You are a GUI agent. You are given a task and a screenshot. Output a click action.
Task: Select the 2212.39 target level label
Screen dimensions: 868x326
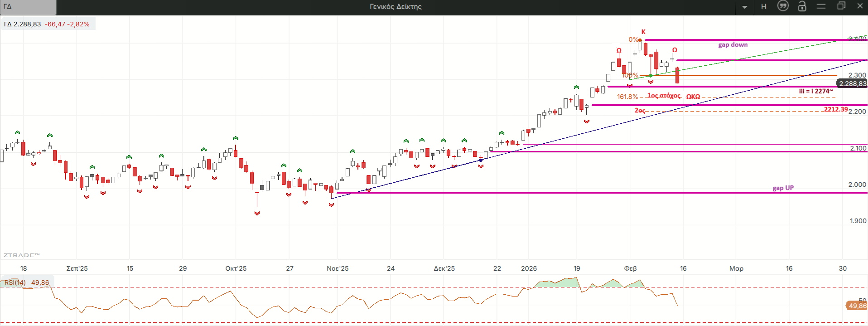[835, 109]
